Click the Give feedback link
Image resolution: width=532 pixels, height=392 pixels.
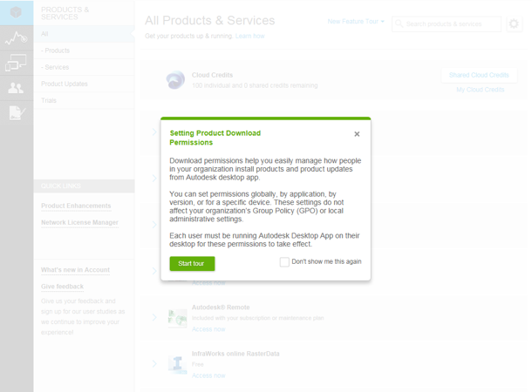(63, 287)
